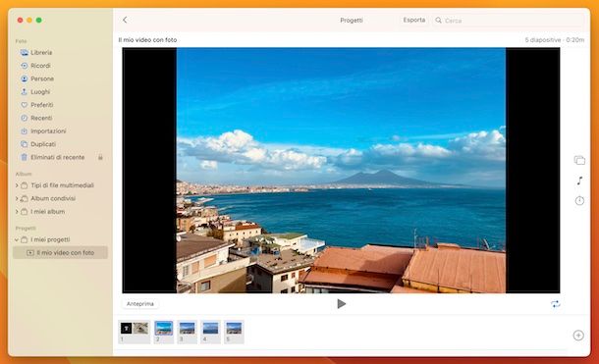Open Eliminati di recente
The height and width of the screenshot is (364, 599).
click(x=57, y=157)
